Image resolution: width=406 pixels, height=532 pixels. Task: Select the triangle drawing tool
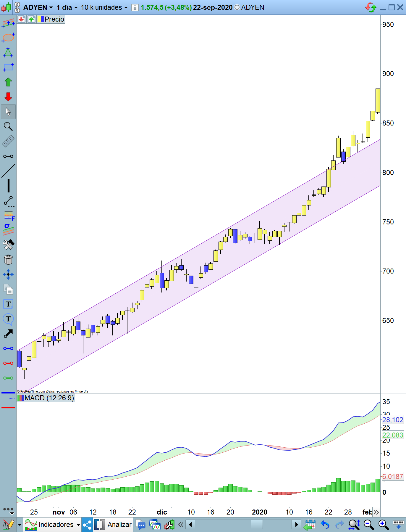[x=8, y=52]
